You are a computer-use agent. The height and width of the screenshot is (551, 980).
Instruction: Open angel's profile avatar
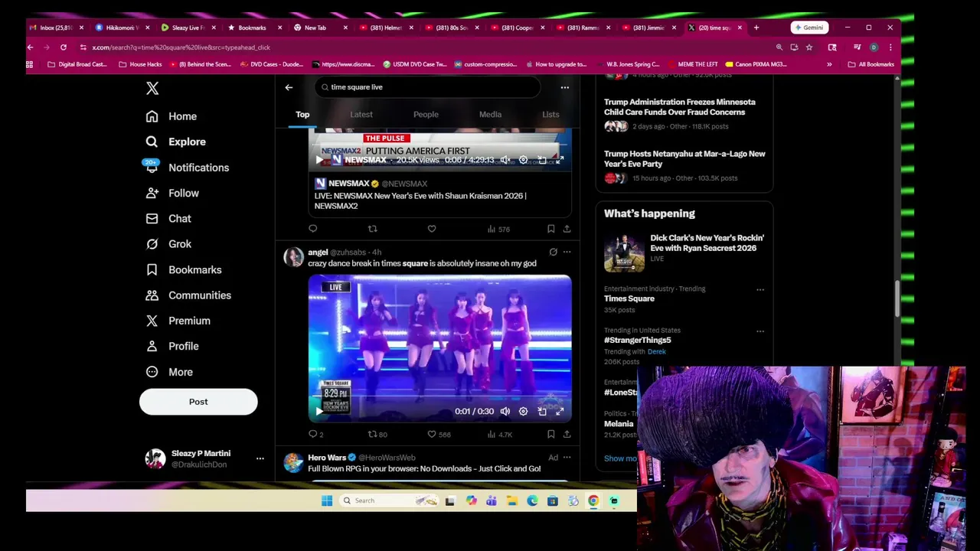point(293,257)
